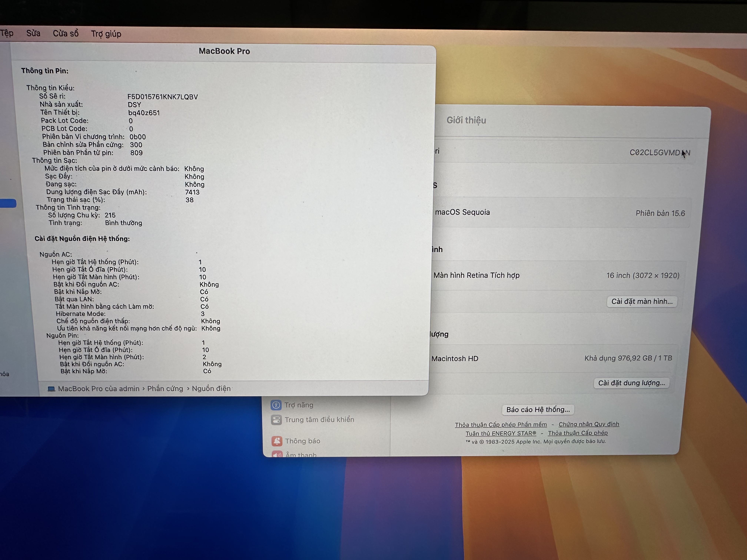The image size is (747, 560).
Task: Click MacBook Pro của admin path item
Action: (x=99, y=389)
